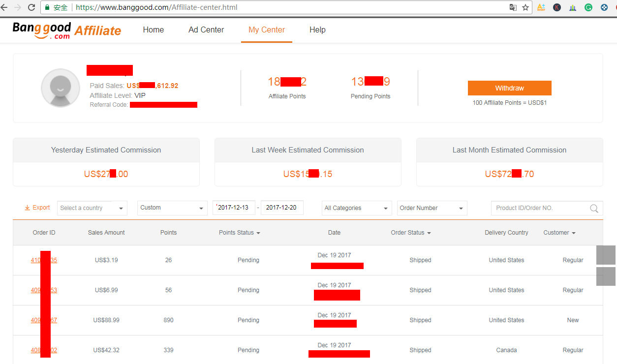Select the My Center tab
617x364 pixels.
[267, 30]
